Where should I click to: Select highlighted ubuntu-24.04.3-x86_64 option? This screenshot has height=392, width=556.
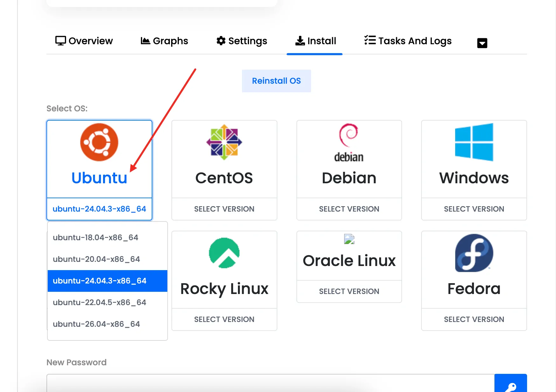point(108,281)
